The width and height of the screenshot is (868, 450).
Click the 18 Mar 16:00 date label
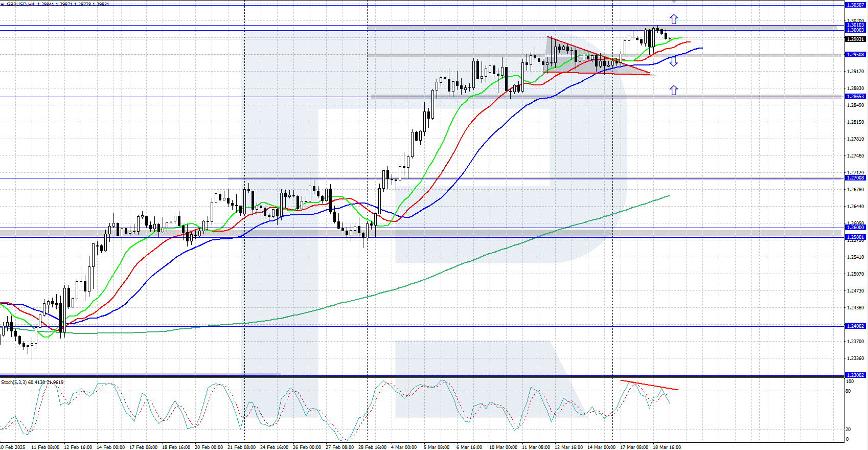(666, 447)
